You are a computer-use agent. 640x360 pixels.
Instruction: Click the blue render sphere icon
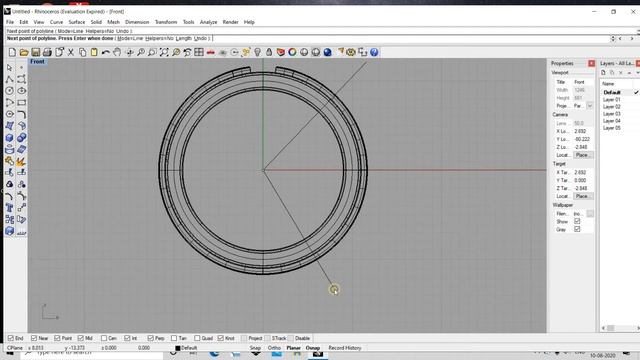327,52
